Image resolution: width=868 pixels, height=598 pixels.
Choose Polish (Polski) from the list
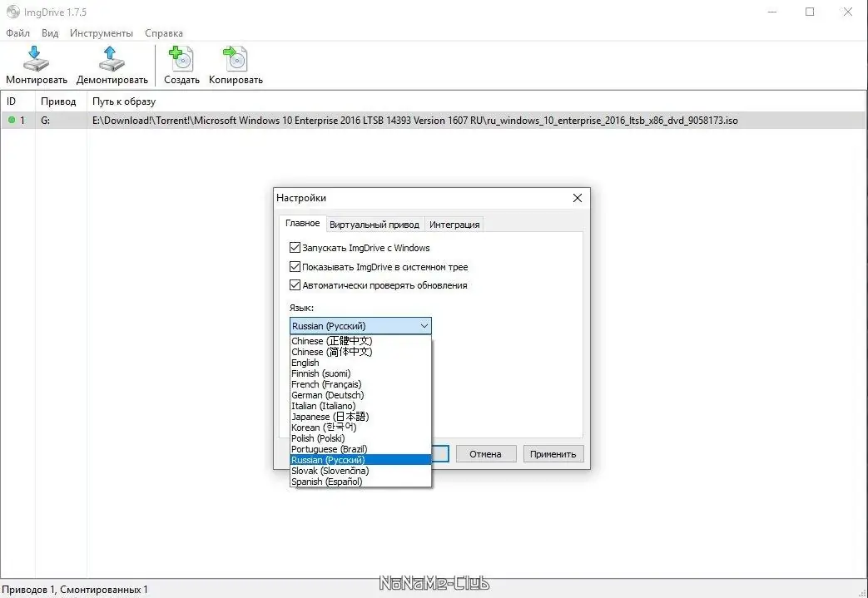pyautogui.click(x=360, y=438)
